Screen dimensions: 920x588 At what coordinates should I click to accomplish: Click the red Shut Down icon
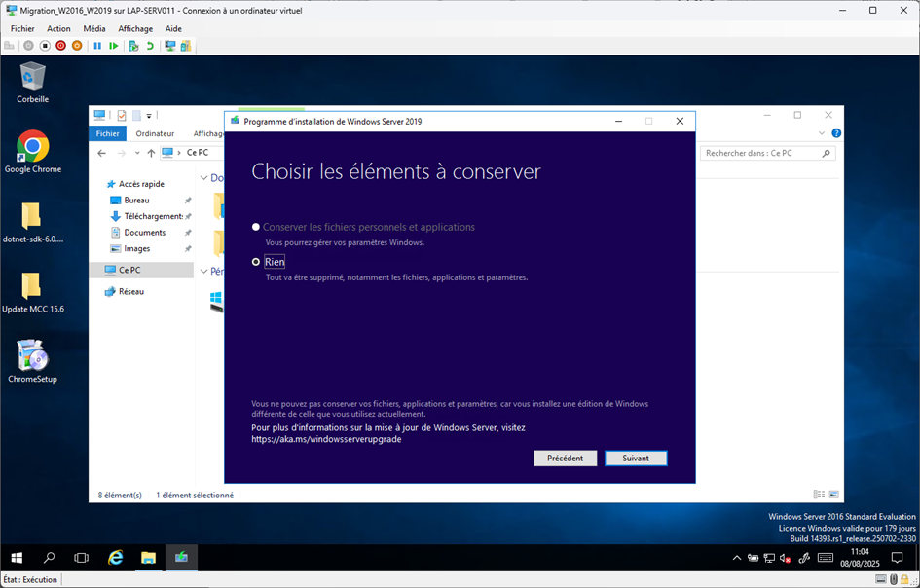coord(60,46)
